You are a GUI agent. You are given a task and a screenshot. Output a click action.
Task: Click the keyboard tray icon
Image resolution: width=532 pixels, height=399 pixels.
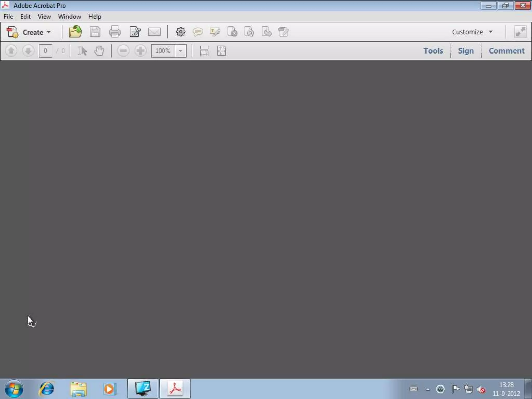[x=414, y=389]
